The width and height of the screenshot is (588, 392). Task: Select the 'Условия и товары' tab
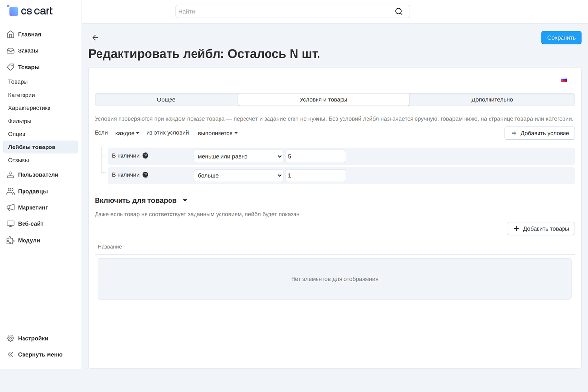click(323, 100)
